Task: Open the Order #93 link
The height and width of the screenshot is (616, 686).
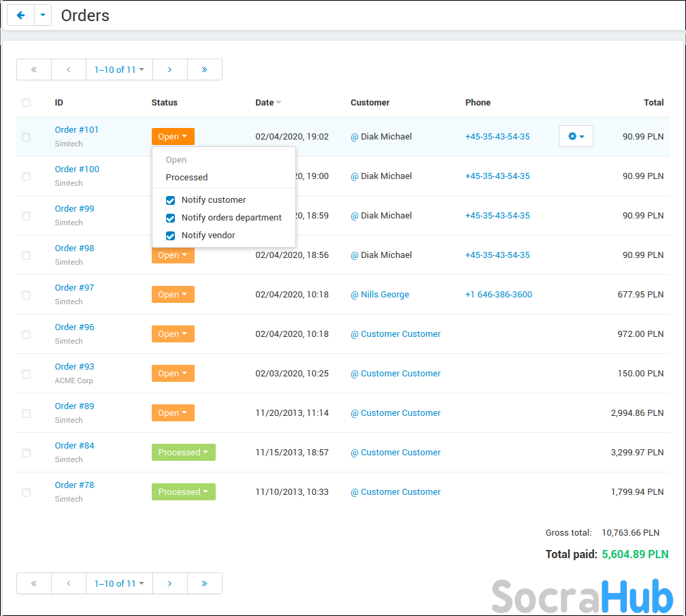Action: [75, 367]
